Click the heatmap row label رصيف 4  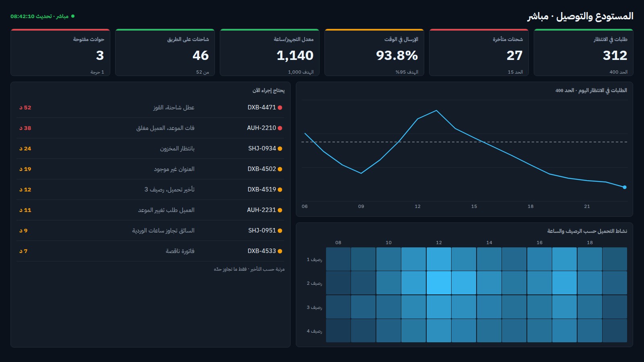[x=314, y=331]
